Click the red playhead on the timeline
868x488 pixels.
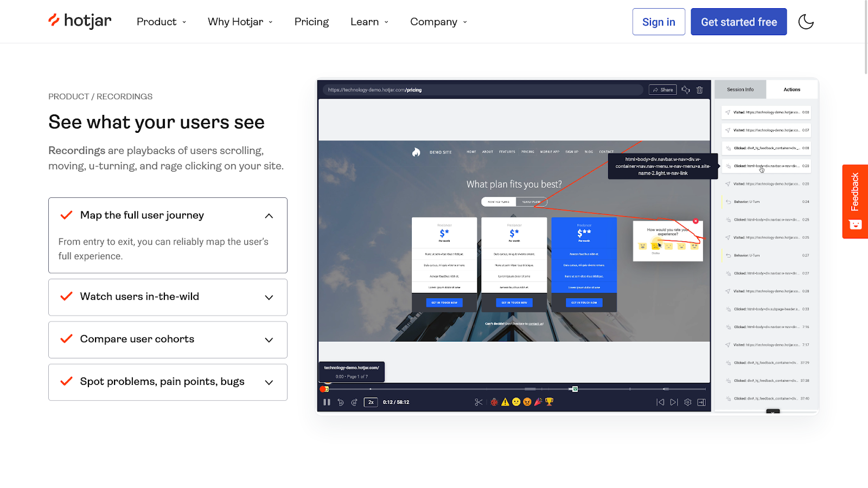point(324,389)
